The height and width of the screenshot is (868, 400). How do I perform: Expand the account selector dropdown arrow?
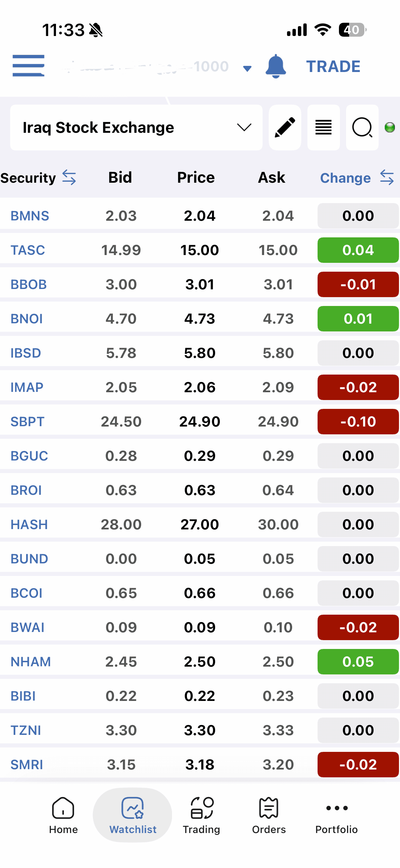[x=247, y=69]
